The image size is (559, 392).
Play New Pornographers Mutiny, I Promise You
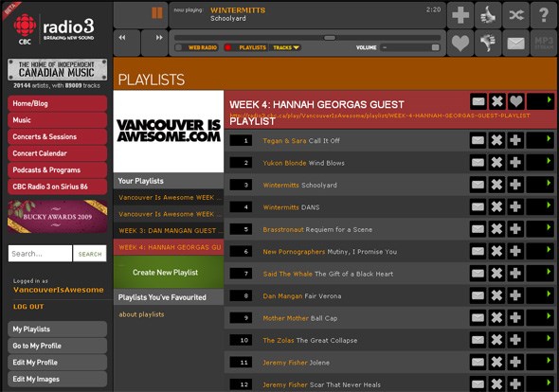point(540,251)
